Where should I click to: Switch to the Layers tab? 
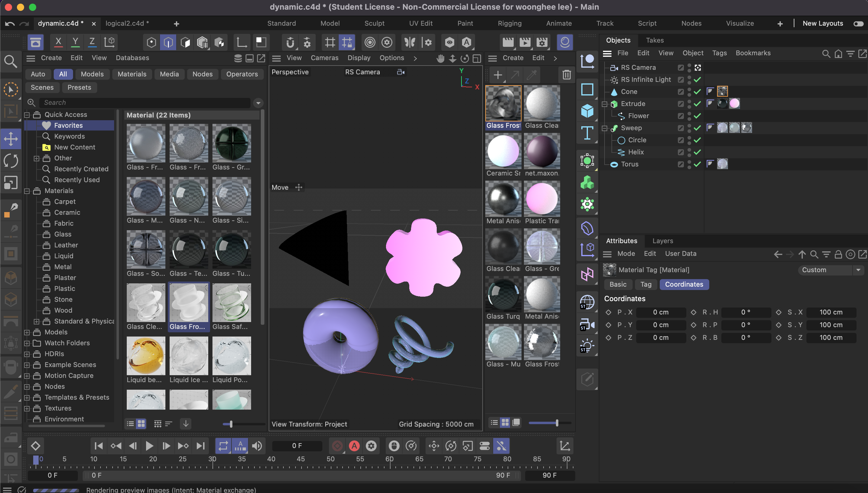point(662,241)
